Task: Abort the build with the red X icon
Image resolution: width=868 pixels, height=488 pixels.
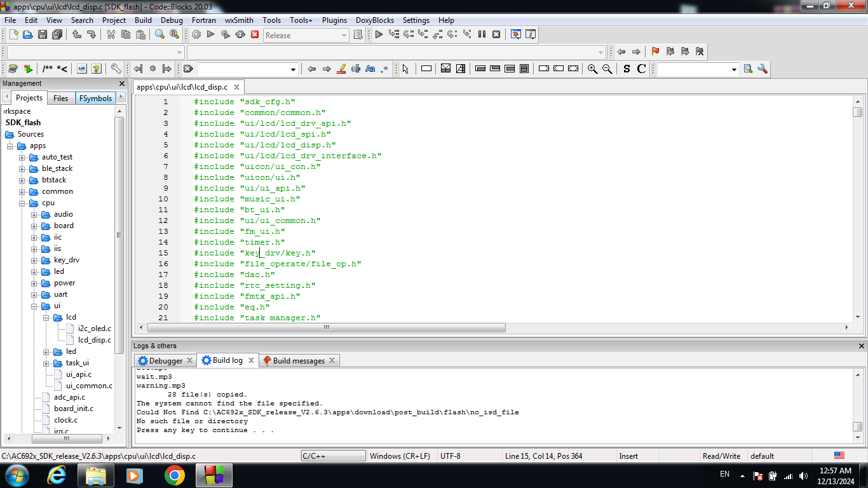Action: 255,35
